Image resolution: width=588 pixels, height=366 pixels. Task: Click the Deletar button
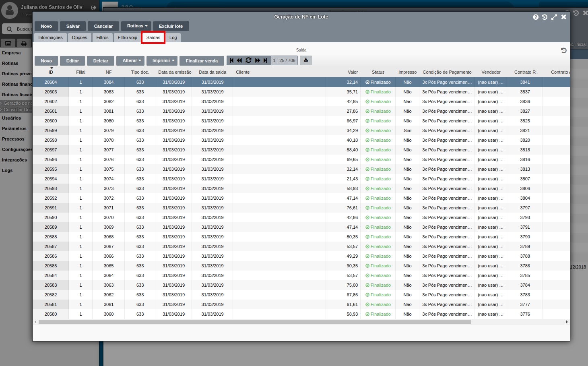click(101, 61)
